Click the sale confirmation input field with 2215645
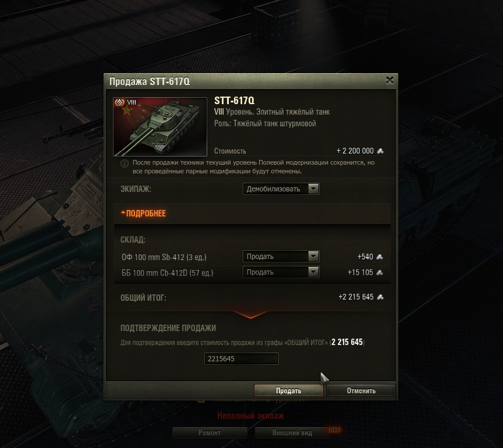Screen dimensions: 503x448 (x=242, y=358)
